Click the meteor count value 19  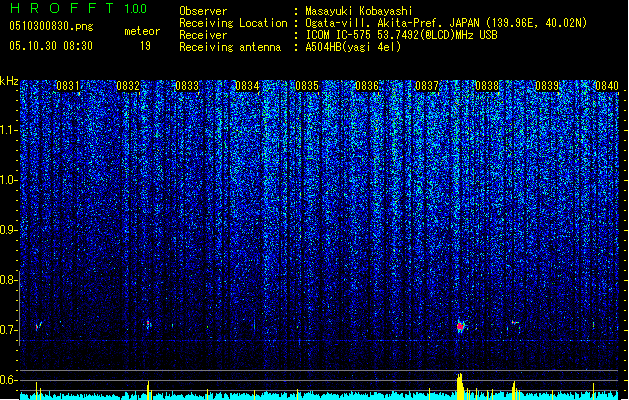pyautogui.click(x=145, y=46)
